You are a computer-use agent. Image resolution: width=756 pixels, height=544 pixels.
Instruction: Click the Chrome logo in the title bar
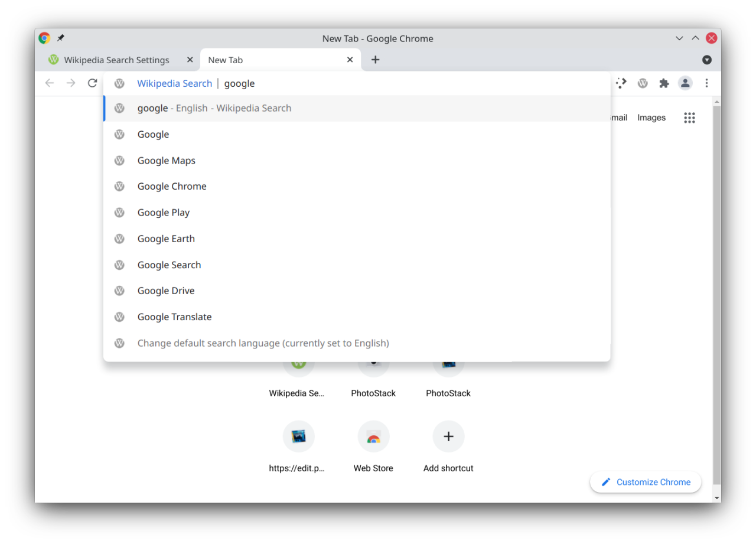44,38
